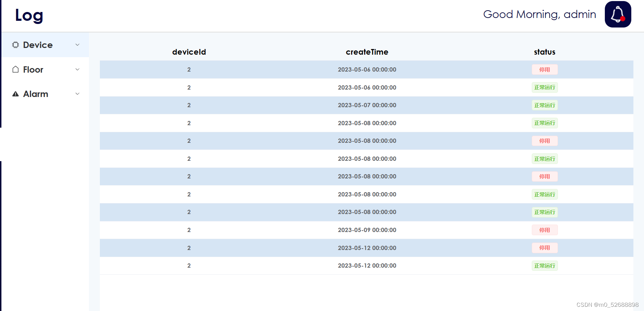Click the 正常运行 tag in 2023-05-07 row
This screenshot has height=311, width=644.
[x=545, y=105]
